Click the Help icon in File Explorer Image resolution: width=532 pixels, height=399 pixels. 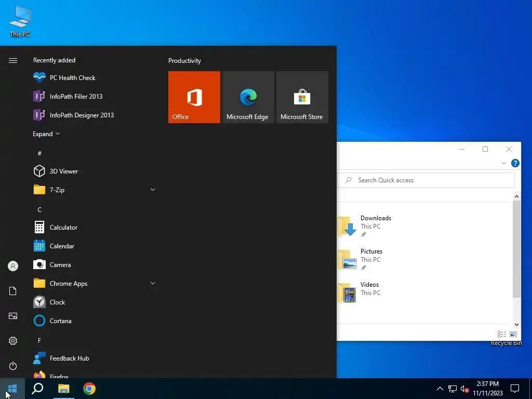515,163
